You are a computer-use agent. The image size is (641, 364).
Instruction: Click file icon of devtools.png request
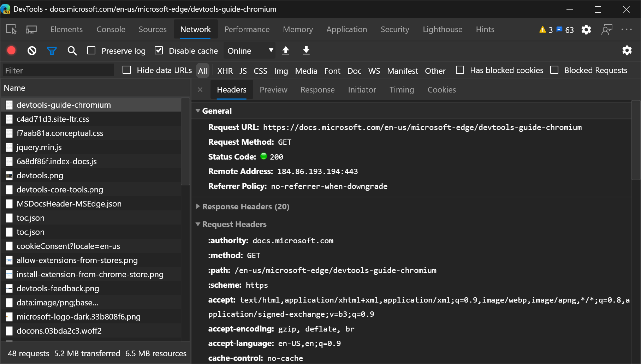click(9, 175)
